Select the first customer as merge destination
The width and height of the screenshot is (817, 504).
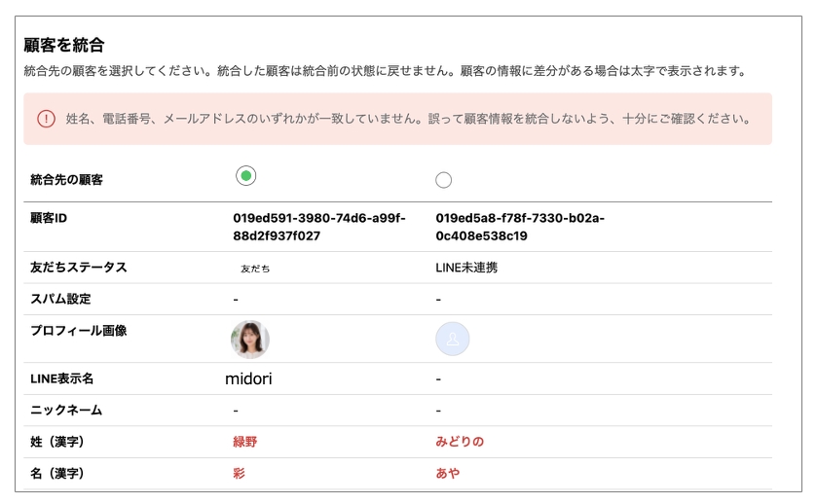(246, 176)
